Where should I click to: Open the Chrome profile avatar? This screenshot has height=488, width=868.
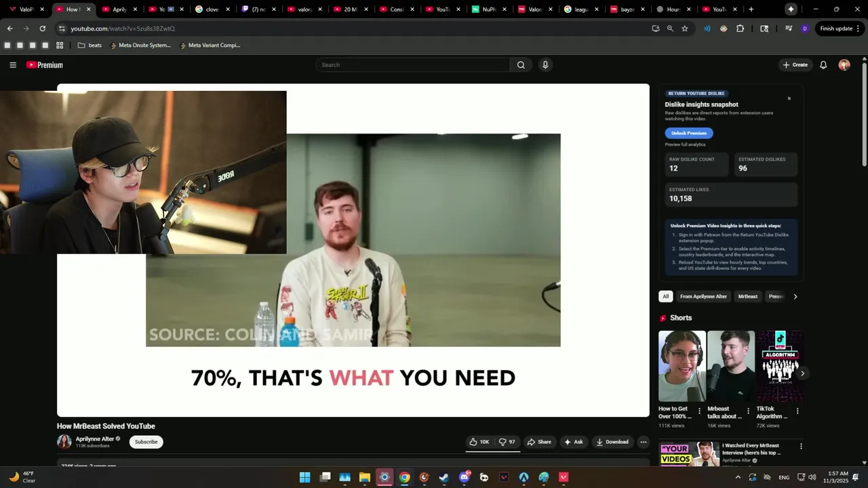pyautogui.click(x=805, y=28)
